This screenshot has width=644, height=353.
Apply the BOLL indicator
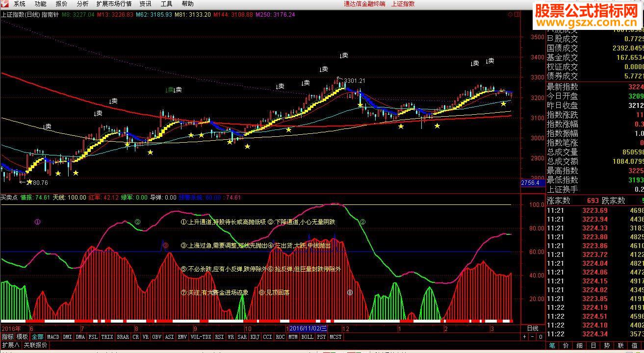pos(308,337)
